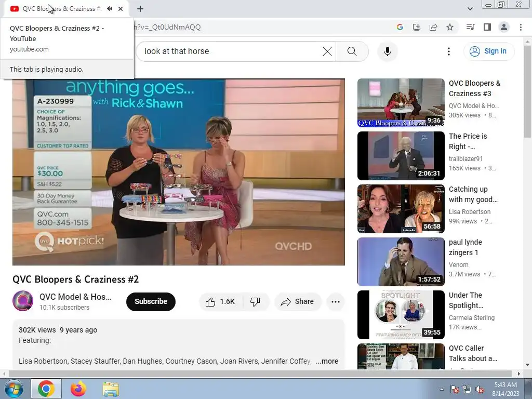Click the magnifier search button
Viewport: 532px width, 399px height.
coord(352,51)
